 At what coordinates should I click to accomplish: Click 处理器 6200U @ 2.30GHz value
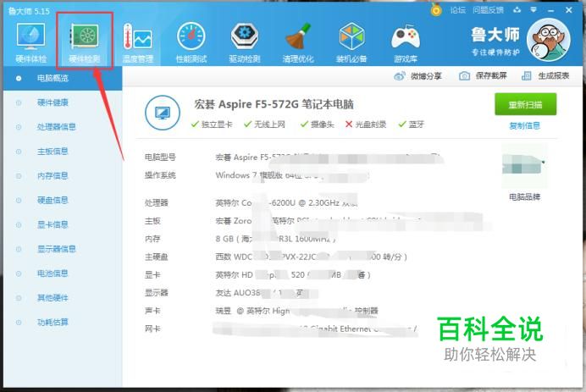click(286, 203)
